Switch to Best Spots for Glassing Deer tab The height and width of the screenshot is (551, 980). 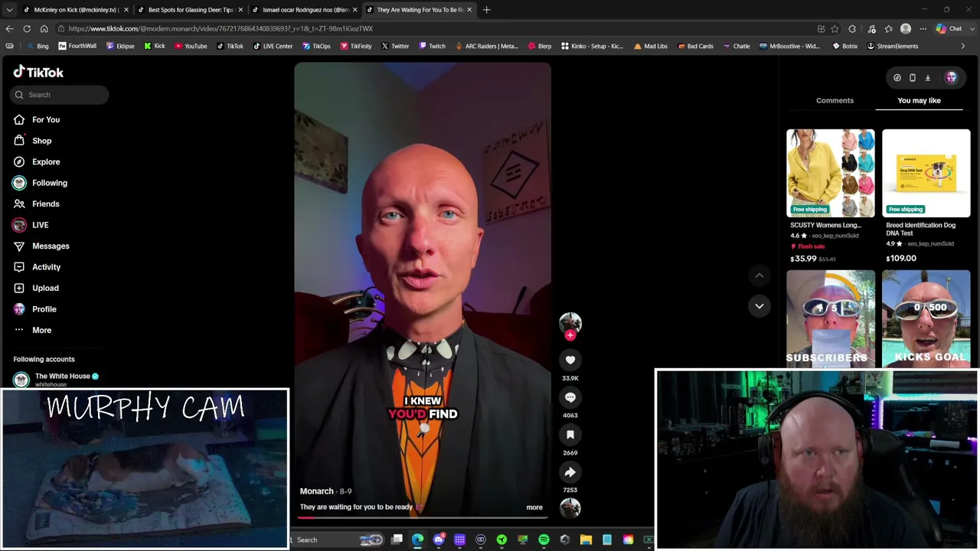(191, 10)
